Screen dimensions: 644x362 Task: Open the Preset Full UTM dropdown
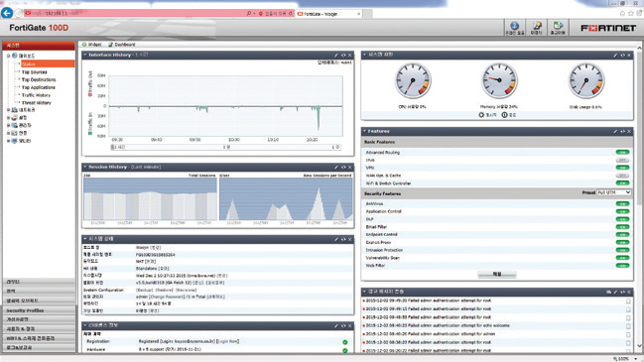point(613,192)
